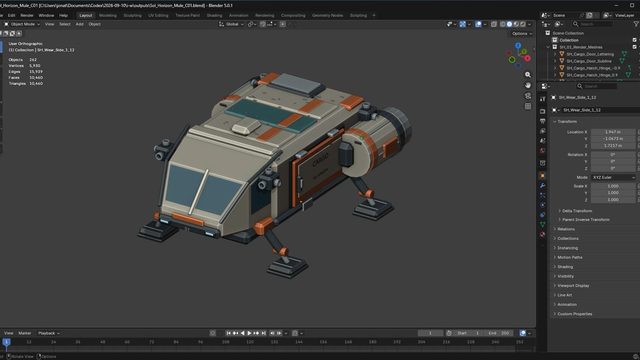Select SH_Cargo_Hatch_Hinge_-0.9 in outliner

(x=593, y=68)
